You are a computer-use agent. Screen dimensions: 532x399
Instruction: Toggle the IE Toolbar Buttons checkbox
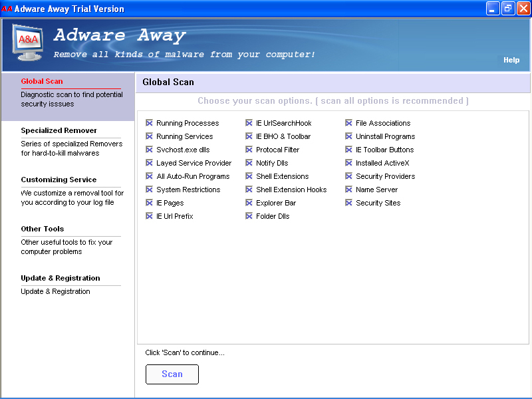[348, 149]
